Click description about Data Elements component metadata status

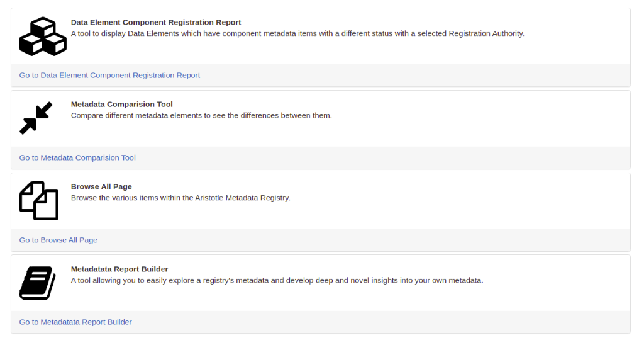297,33
